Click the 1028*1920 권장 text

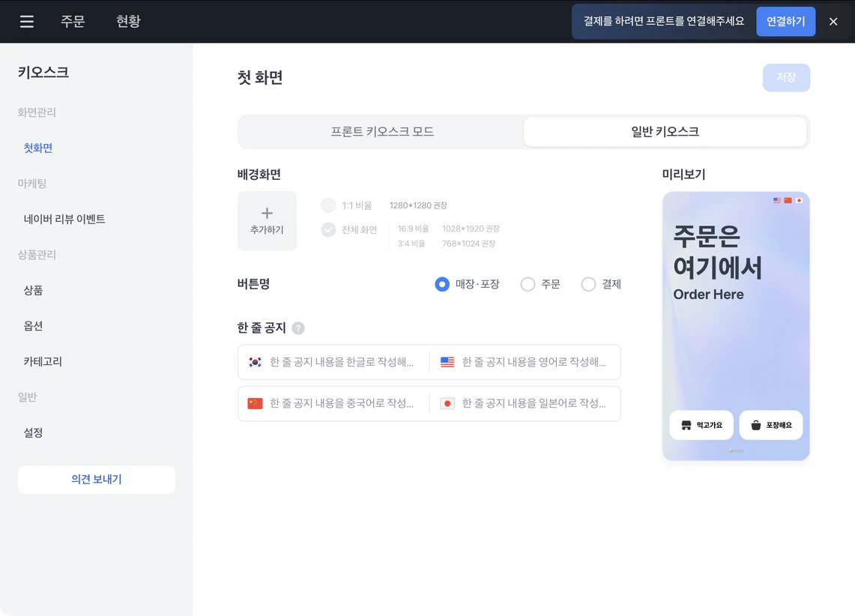[x=471, y=229]
